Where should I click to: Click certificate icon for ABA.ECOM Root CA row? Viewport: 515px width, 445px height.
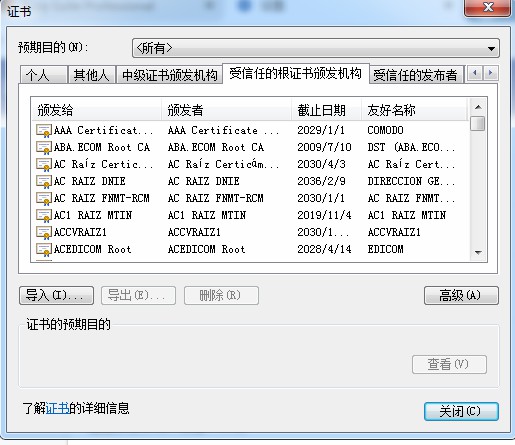click(44, 147)
